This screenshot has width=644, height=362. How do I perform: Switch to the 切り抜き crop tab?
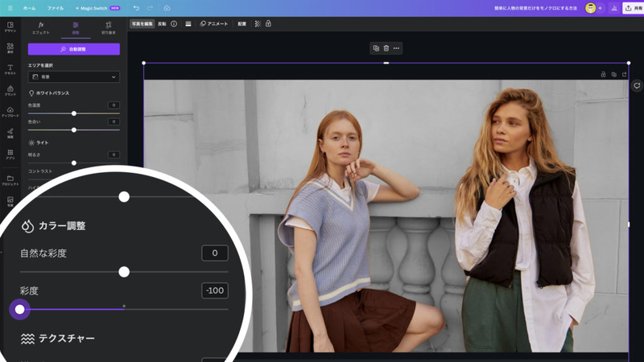point(109,28)
